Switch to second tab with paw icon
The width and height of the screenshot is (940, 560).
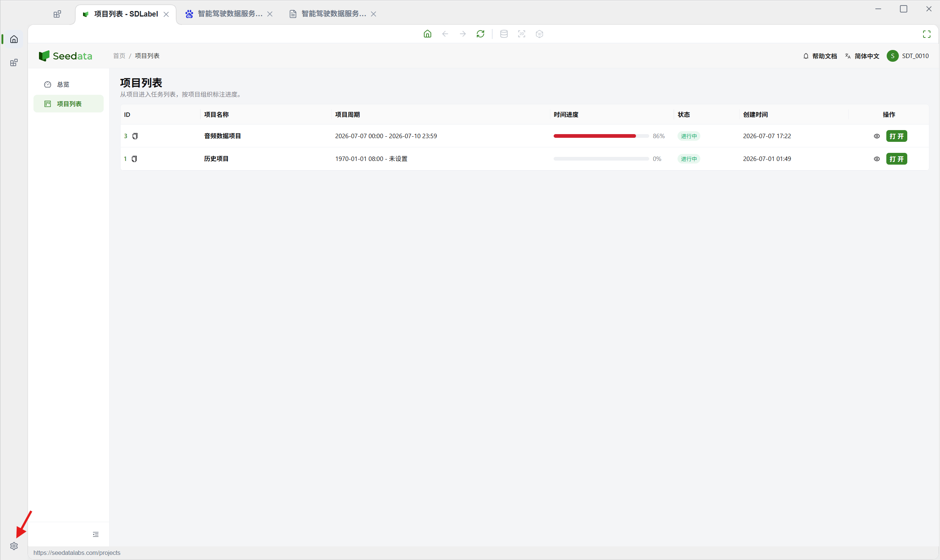[x=228, y=14]
